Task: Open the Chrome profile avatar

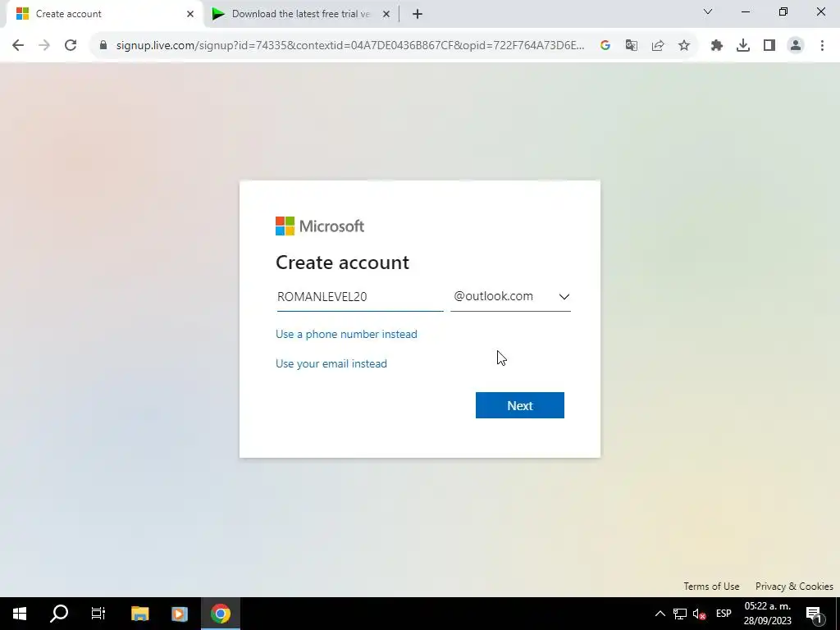Action: pos(796,46)
